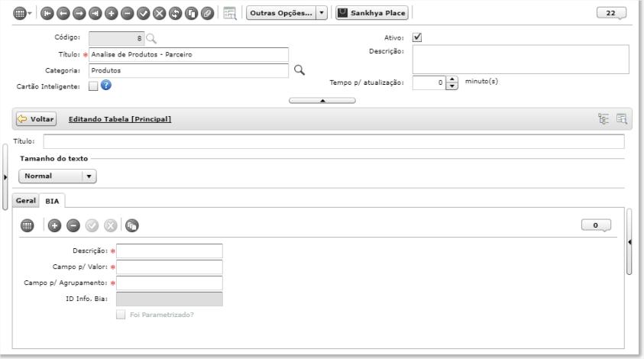Viewport: 644px width, 359px height.
Task: Open Outras Opções dropdown arrow
Action: click(x=322, y=13)
